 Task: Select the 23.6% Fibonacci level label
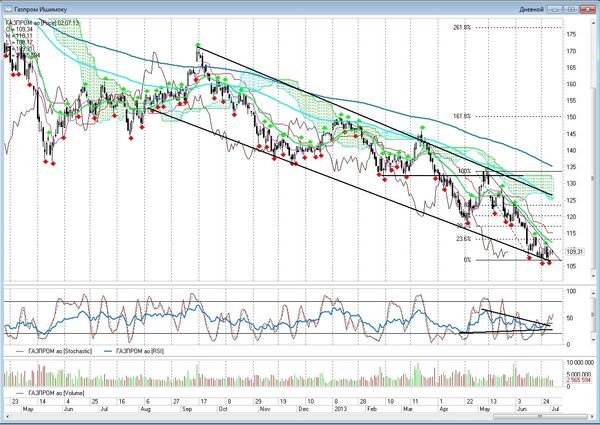pyautogui.click(x=463, y=239)
